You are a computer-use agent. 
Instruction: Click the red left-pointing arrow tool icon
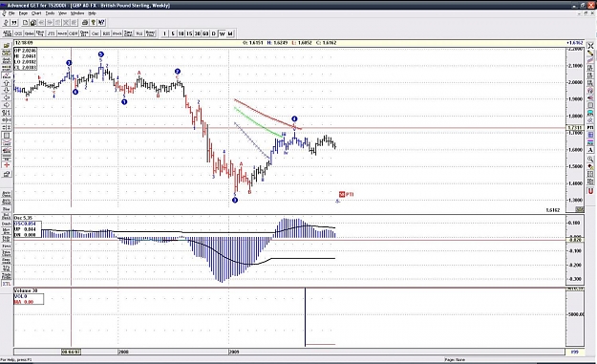click(590, 97)
